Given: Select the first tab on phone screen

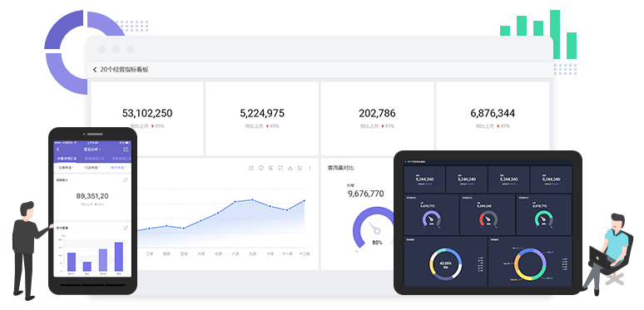Looking at the screenshot, I should (x=67, y=158).
